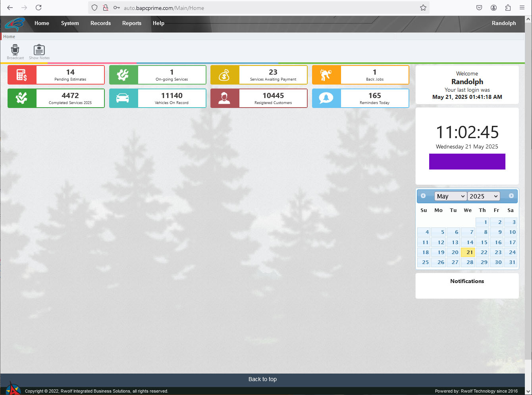Open the Show Notes icon
The image size is (532, 395).
click(x=39, y=50)
